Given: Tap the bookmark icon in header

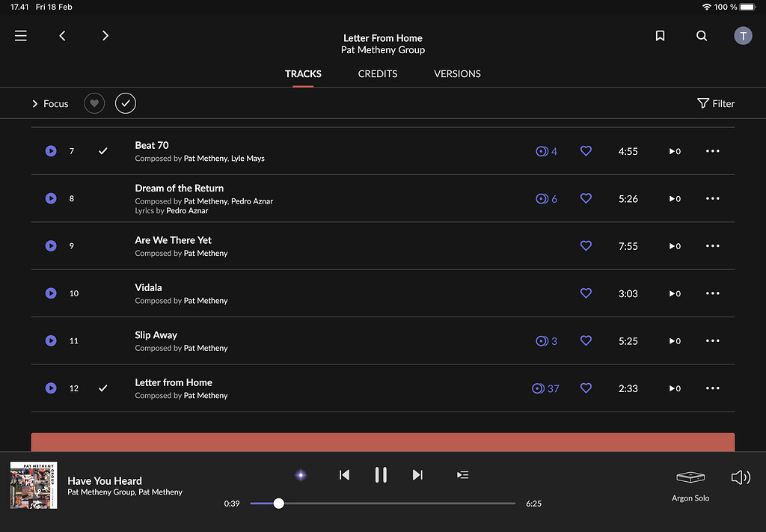Looking at the screenshot, I should pyautogui.click(x=660, y=36).
